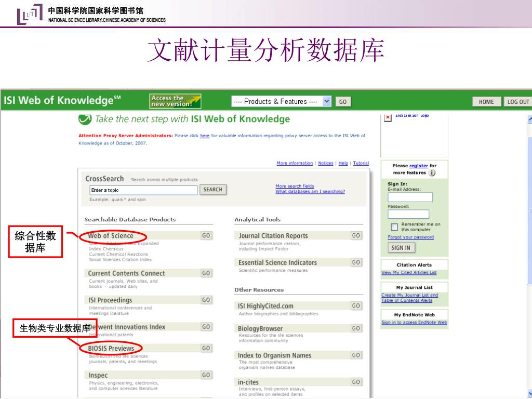Click the LOG OUT button
The image size is (532, 399).
(x=517, y=102)
